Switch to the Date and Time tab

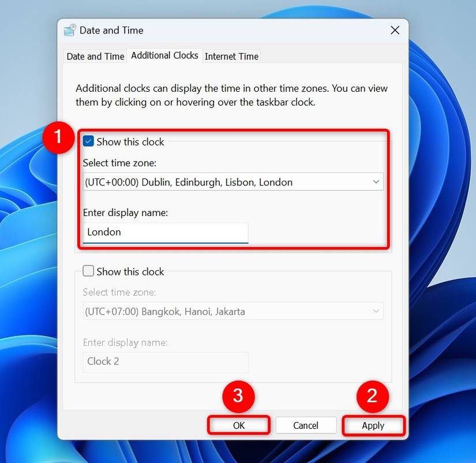pos(95,56)
